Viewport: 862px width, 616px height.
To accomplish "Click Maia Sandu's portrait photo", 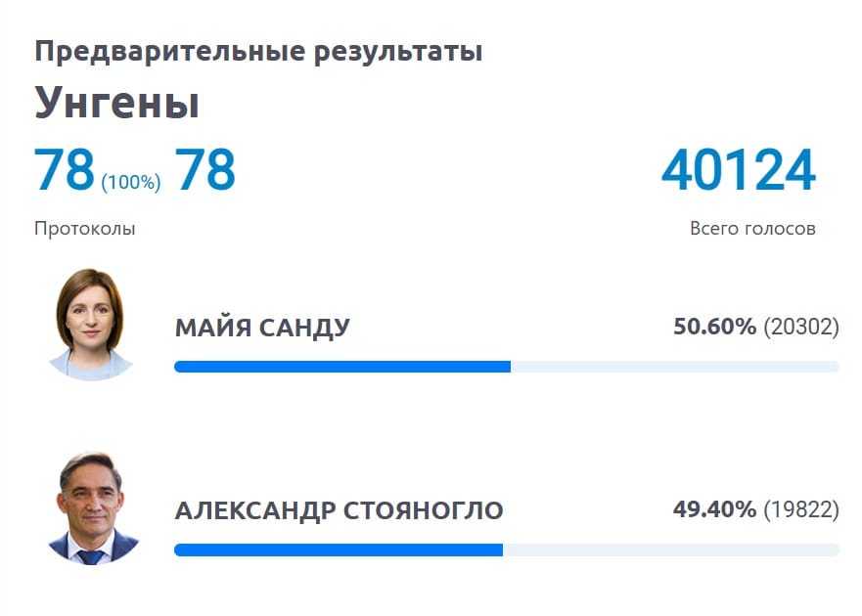I will pos(90,325).
